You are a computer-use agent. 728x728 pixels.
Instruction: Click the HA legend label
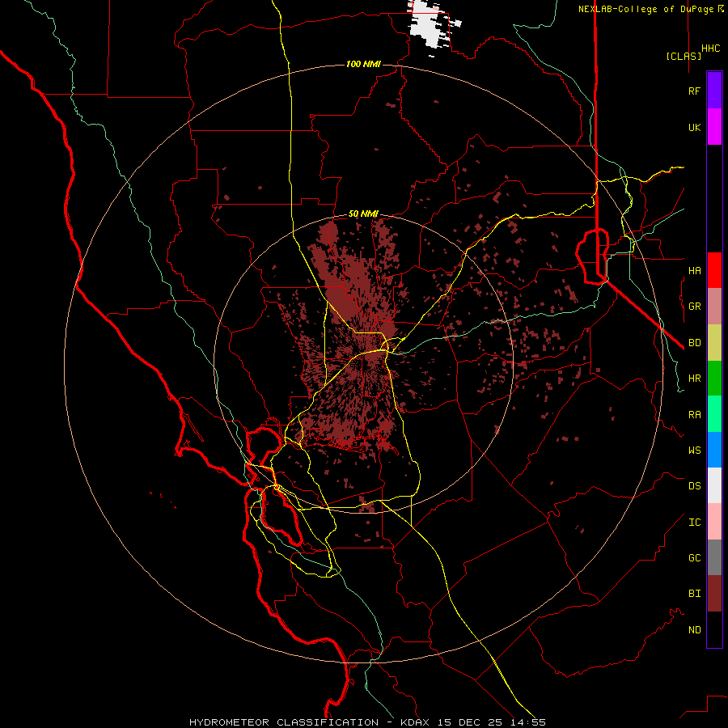pos(694,270)
